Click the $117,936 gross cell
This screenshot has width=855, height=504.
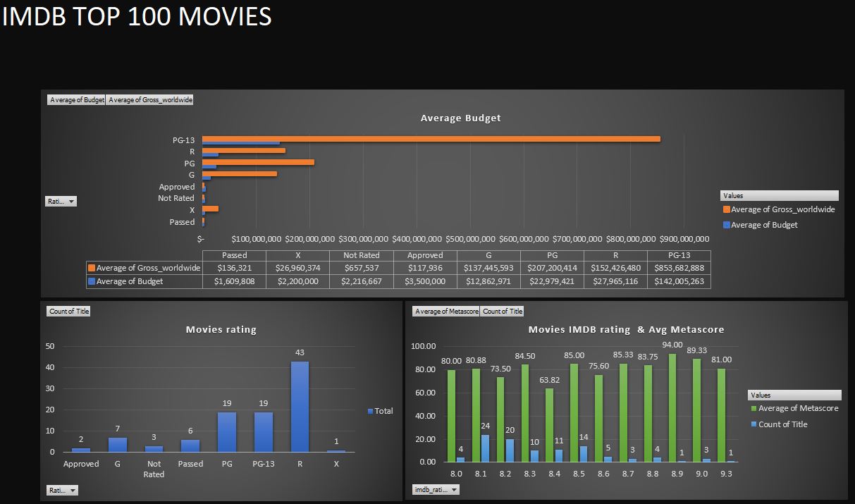pos(425,268)
